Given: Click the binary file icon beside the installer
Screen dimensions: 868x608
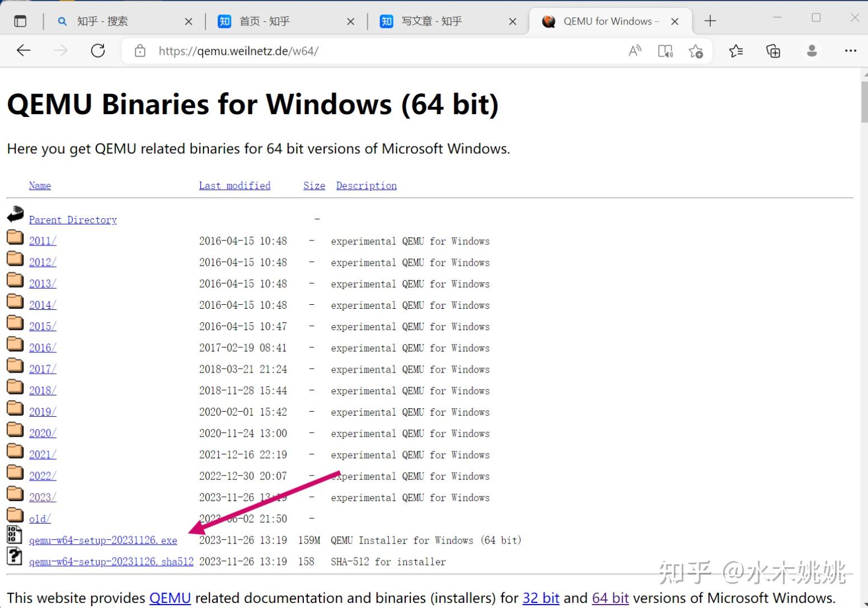Looking at the screenshot, I should (14, 535).
